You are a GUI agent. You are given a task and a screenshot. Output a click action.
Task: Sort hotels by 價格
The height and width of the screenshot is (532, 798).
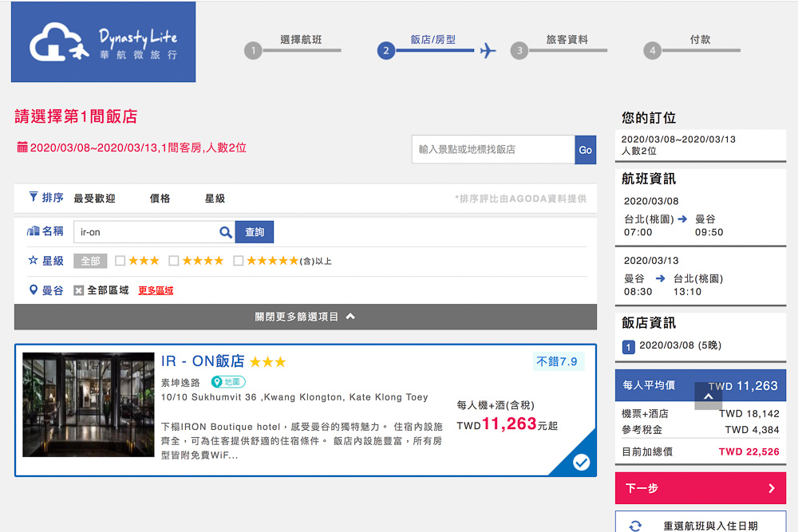point(160,199)
